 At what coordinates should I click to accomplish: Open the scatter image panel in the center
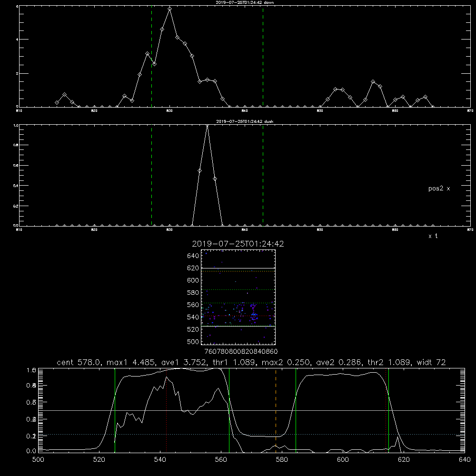pyautogui.click(x=238, y=297)
